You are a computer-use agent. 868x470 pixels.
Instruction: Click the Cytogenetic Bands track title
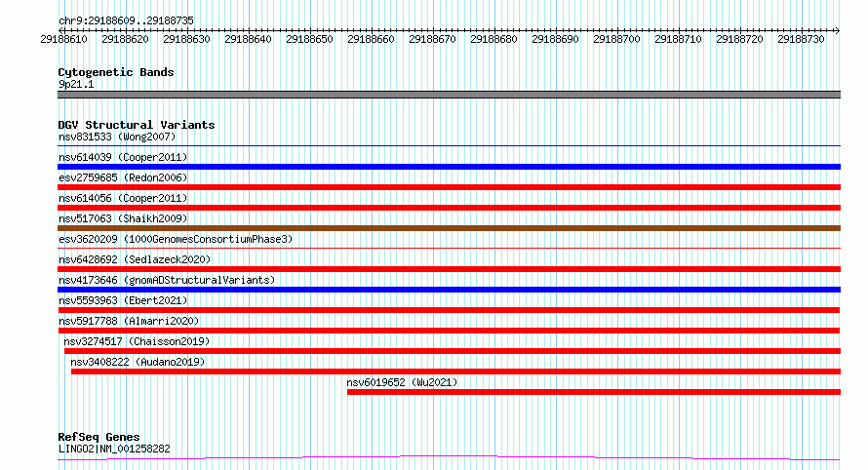[x=116, y=72]
